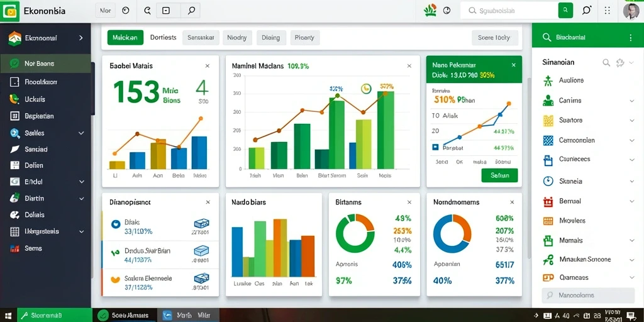Viewport: 644px width, 322px height.
Task: Toggle the Parsbat checkbox in chart legend
Action: [435, 147]
